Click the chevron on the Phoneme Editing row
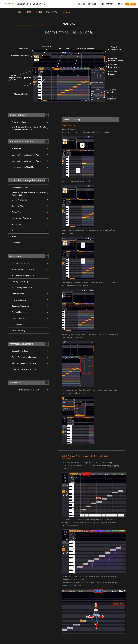138x644 pixels. point(48,300)
